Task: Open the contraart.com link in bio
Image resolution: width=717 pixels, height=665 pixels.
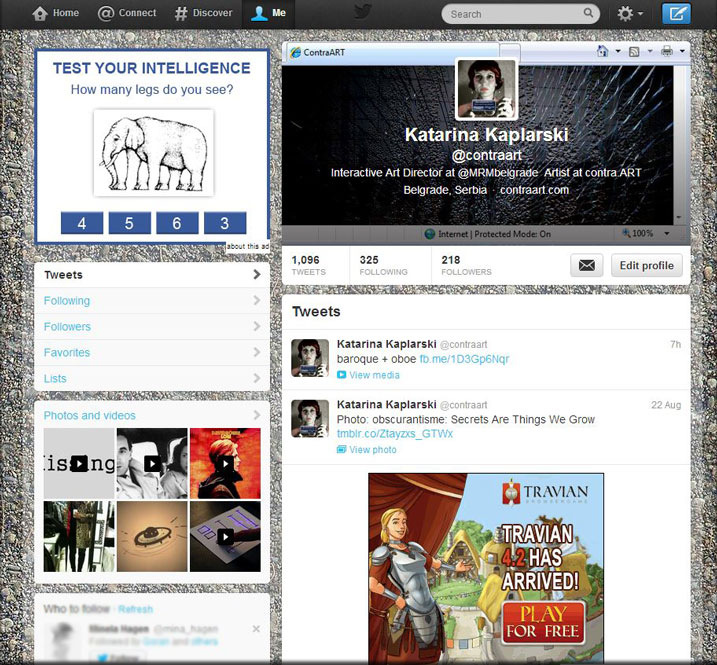Action: pyautogui.click(x=534, y=190)
